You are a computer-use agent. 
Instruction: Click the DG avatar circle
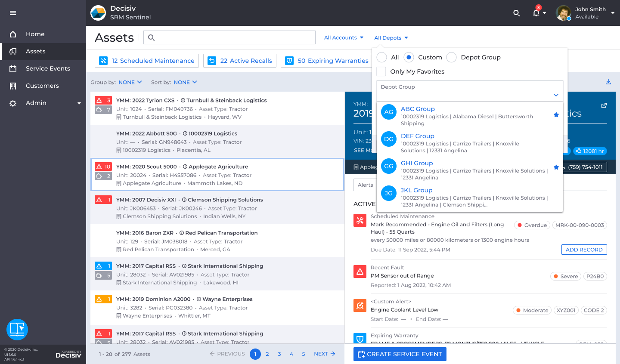[389, 139]
